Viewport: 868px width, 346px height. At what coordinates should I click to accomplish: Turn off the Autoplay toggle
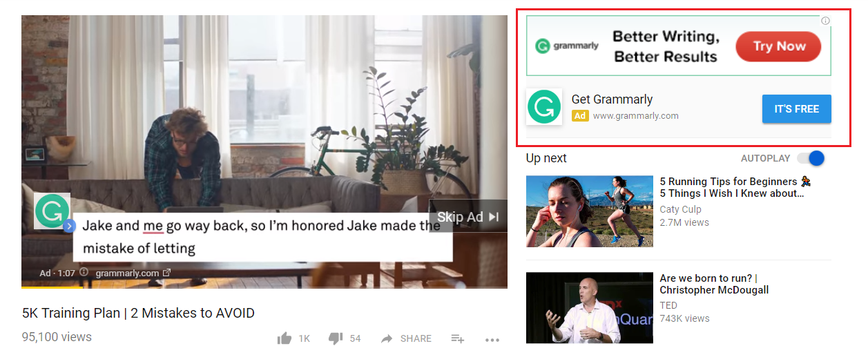tap(811, 158)
